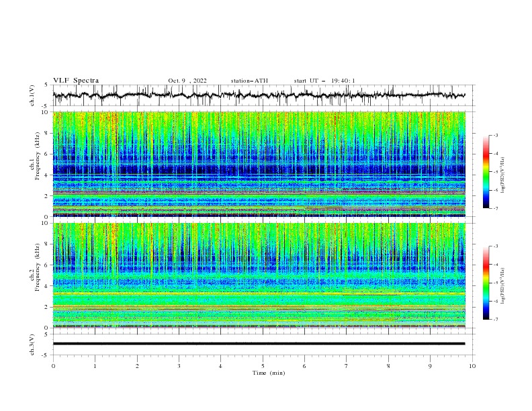The width and height of the screenshot is (532, 411).
Task: Click the "station=ATH" header label
Action: (x=249, y=81)
